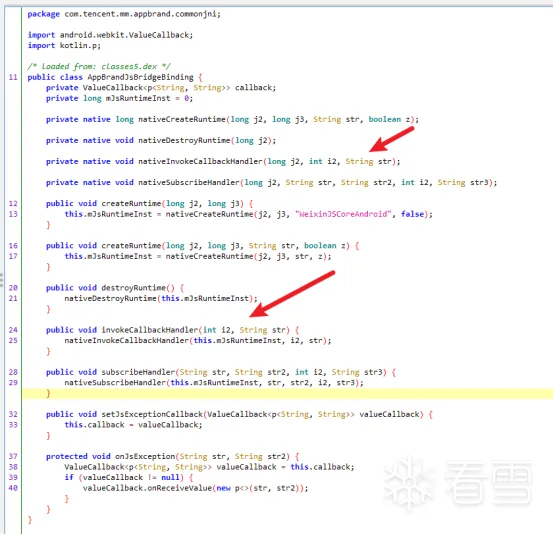Click the AppBrandJsBridgeBinding class name

140,77
